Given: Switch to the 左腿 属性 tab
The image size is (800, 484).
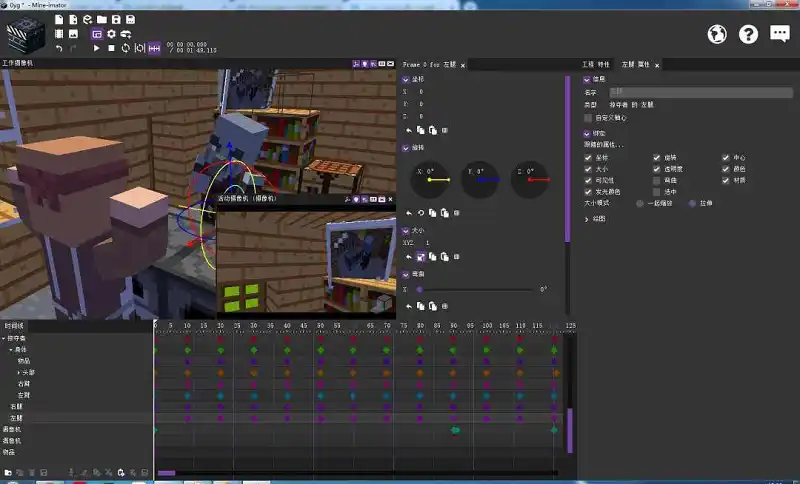Looking at the screenshot, I should 635,65.
